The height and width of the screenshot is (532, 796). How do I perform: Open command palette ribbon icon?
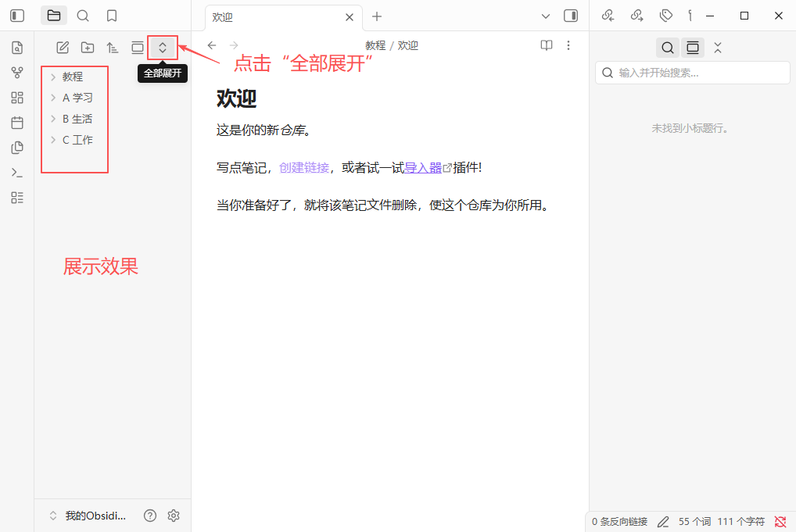tap(17, 173)
